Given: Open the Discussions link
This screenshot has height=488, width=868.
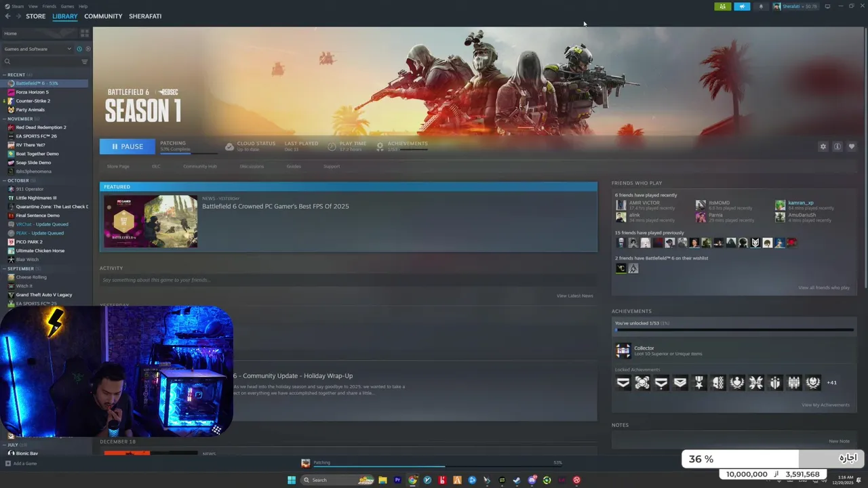Looking at the screenshot, I should (x=252, y=166).
